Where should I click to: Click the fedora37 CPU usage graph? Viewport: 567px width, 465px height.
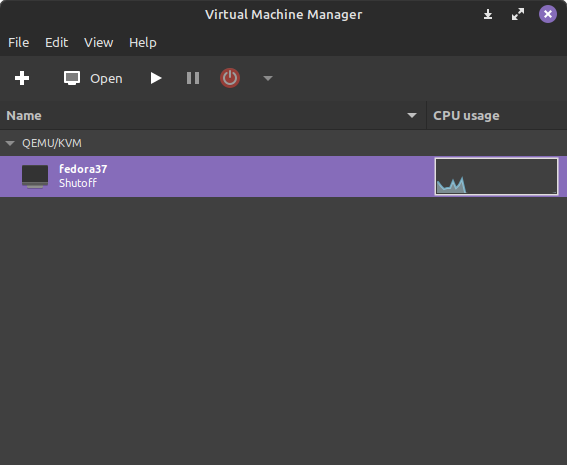point(496,176)
